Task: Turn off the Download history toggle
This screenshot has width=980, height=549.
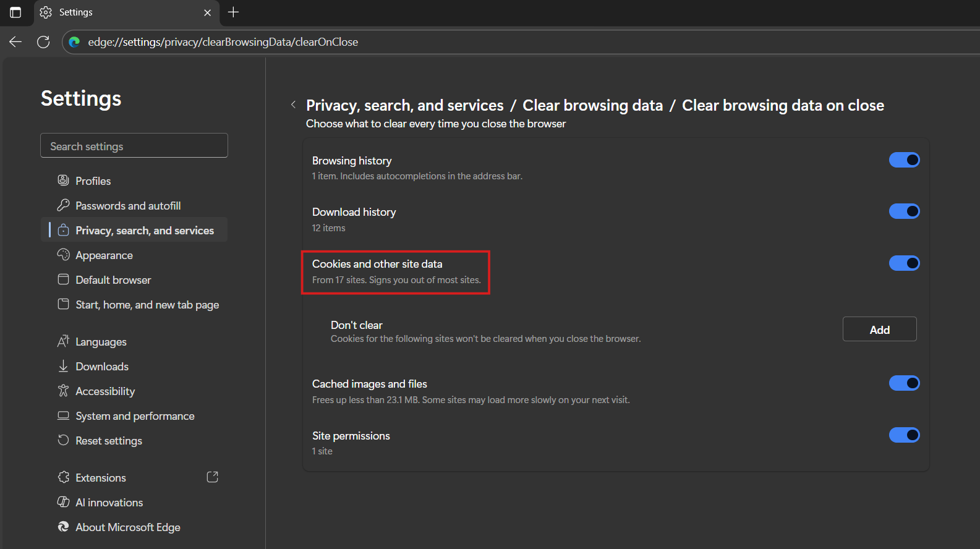Action: tap(904, 211)
